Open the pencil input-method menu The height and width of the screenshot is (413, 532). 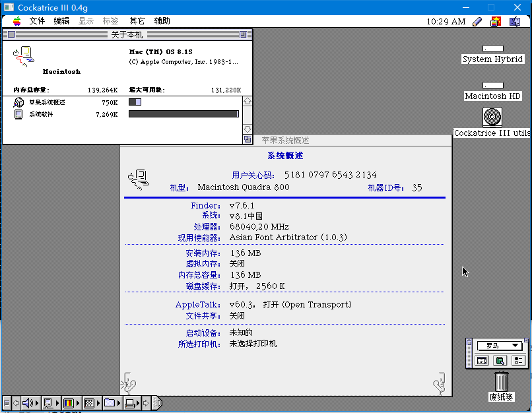[477, 22]
